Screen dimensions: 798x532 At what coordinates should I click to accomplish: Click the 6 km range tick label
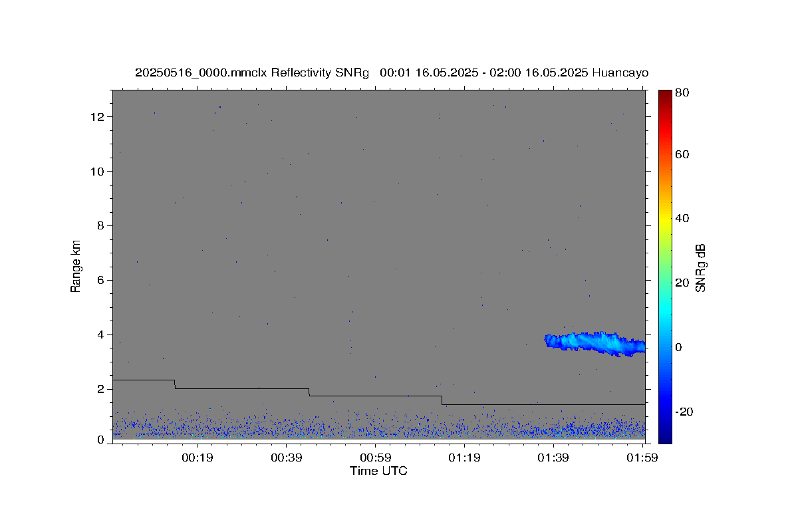[102, 281]
